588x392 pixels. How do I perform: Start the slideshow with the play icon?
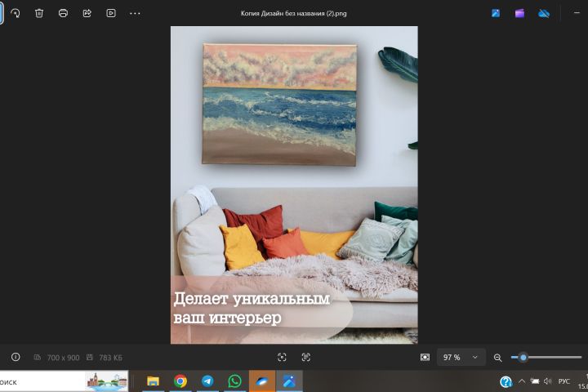pyautogui.click(x=111, y=14)
